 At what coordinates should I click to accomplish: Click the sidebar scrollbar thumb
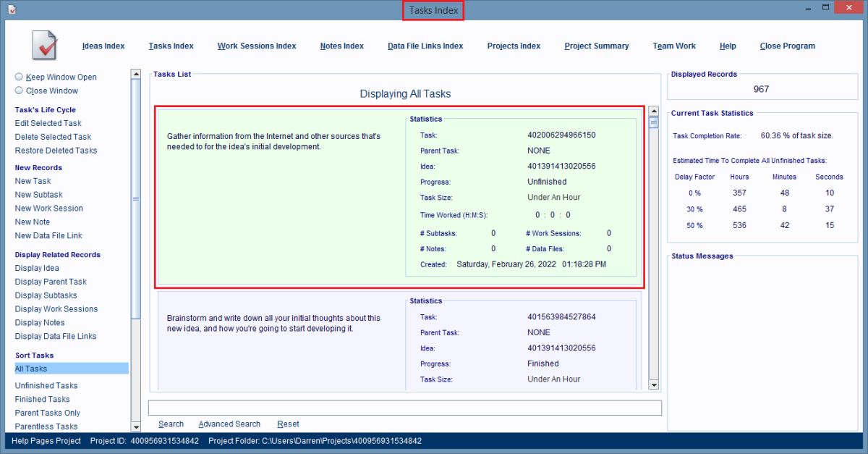point(135,200)
